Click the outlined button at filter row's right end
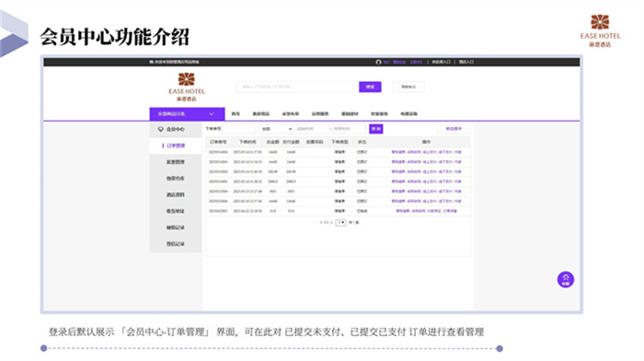 (x=454, y=129)
